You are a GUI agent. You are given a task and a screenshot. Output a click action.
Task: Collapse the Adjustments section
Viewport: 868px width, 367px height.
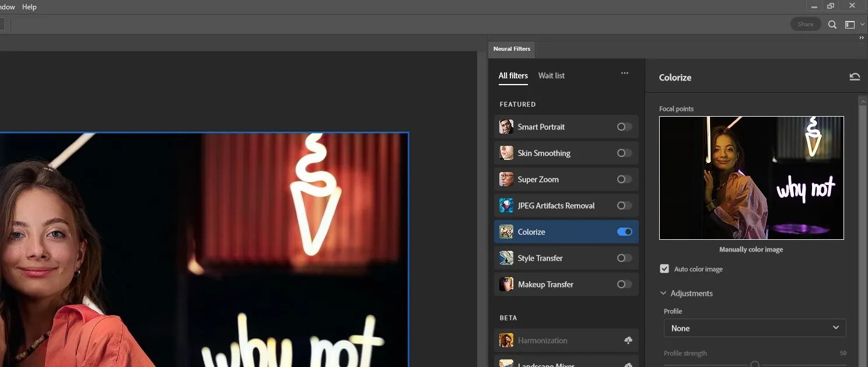[x=663, y=293]
